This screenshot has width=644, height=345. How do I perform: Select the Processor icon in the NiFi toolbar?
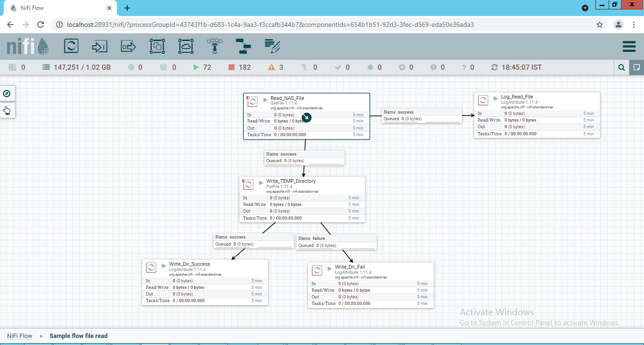(71, 46)
